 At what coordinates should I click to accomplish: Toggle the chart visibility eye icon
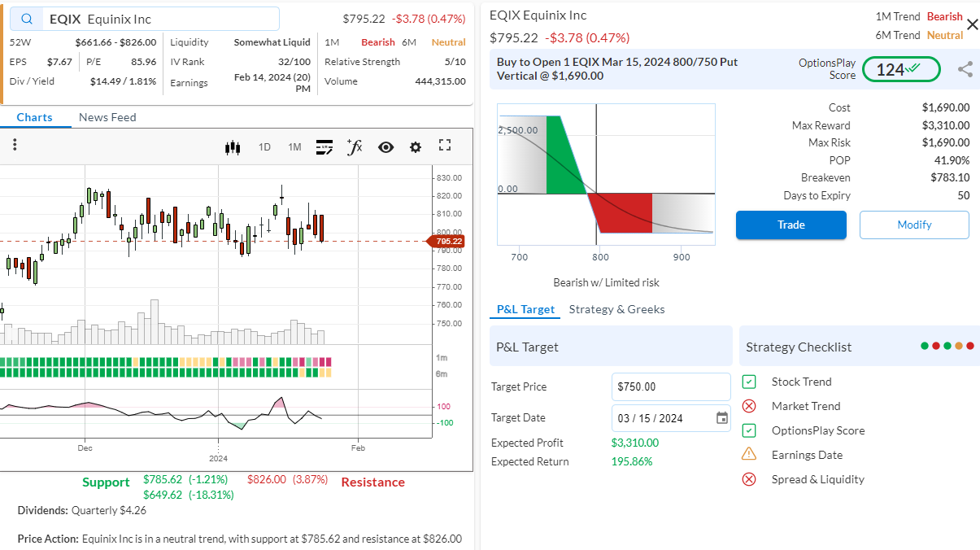pyautogui.click(x=385, y=147)
